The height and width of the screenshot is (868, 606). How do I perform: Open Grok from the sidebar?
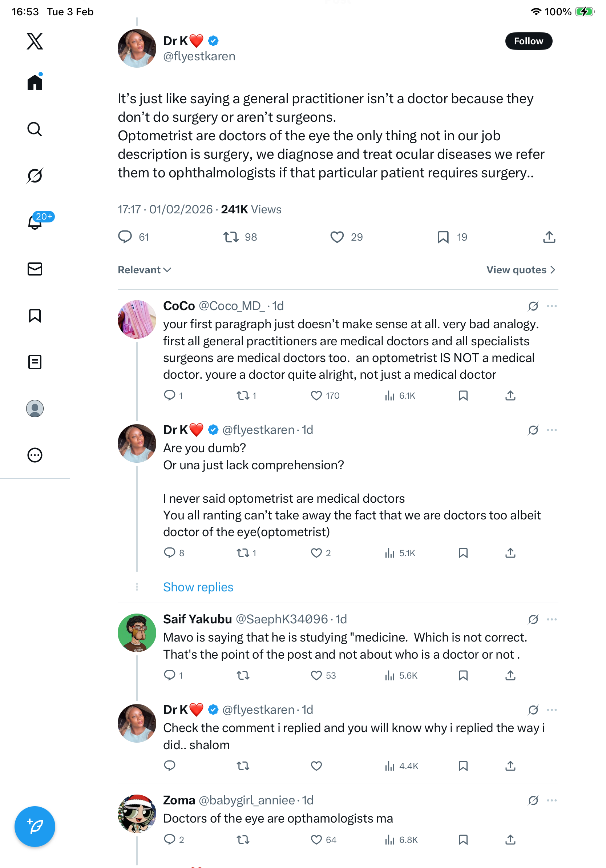point(35,176)
